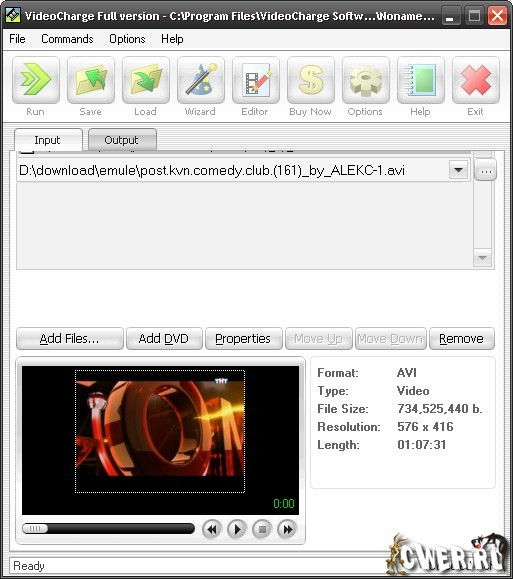Open the File menu

point(17,39)
